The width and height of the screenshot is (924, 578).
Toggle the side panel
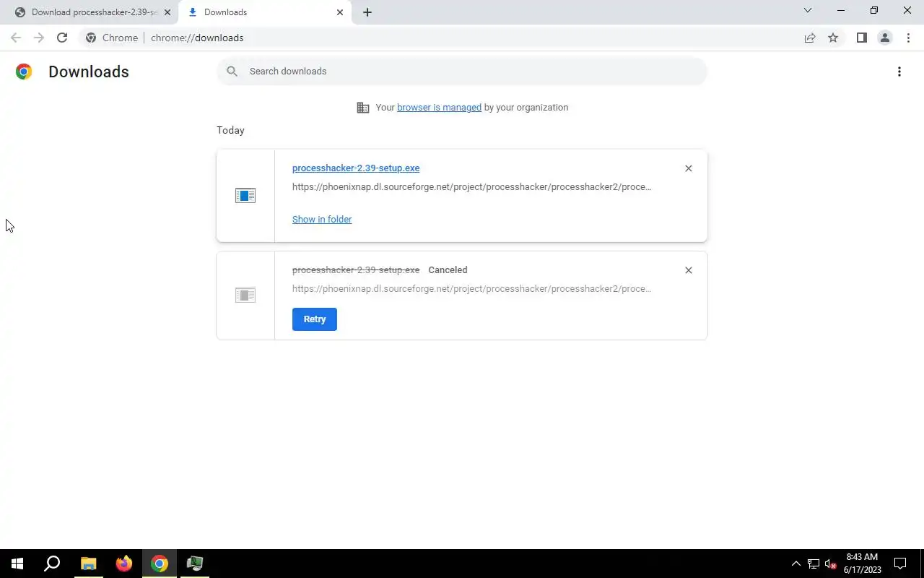click(862, 38)
